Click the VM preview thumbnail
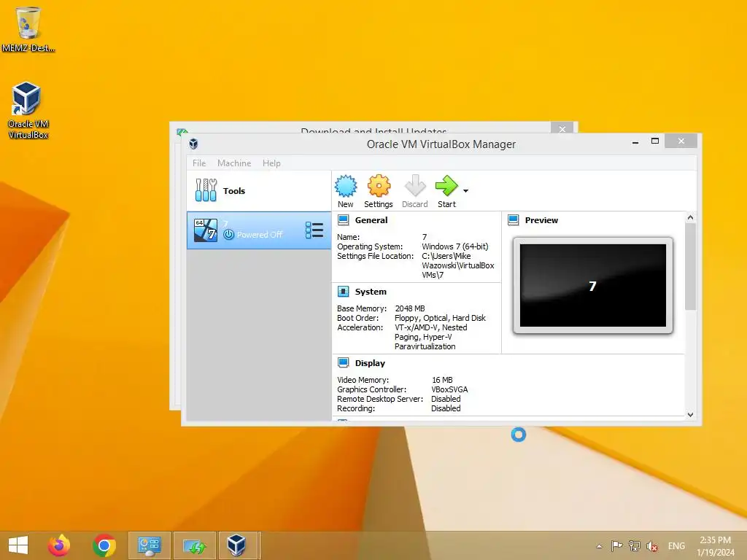The image size is (747, 560). pyautogui.click(x=592, y=285)
